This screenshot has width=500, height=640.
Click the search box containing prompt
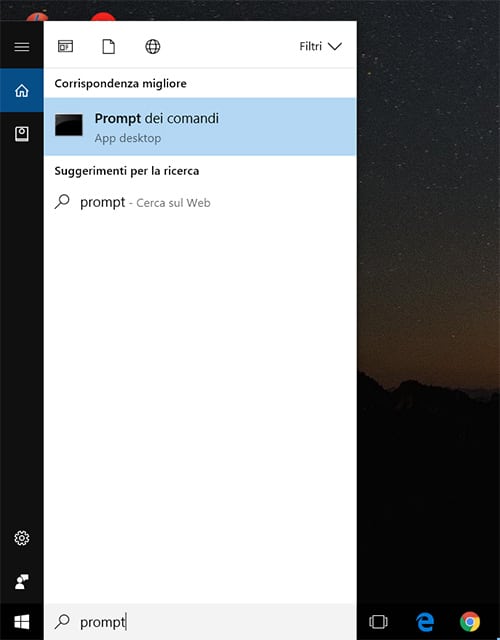click(x=200, y=622)
